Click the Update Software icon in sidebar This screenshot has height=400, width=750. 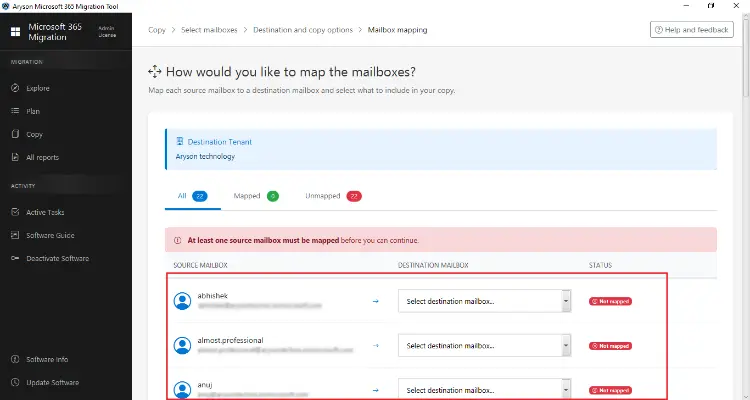click(15, 382)
